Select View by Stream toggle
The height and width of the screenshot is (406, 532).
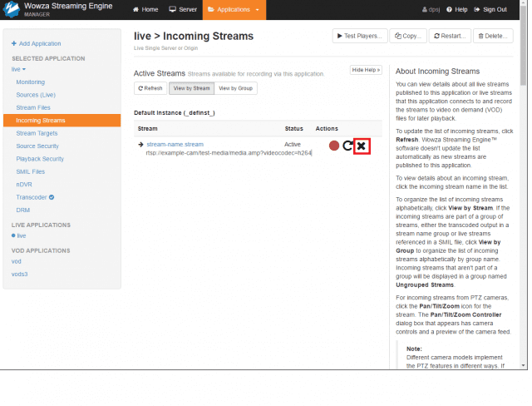pos(192,88)
